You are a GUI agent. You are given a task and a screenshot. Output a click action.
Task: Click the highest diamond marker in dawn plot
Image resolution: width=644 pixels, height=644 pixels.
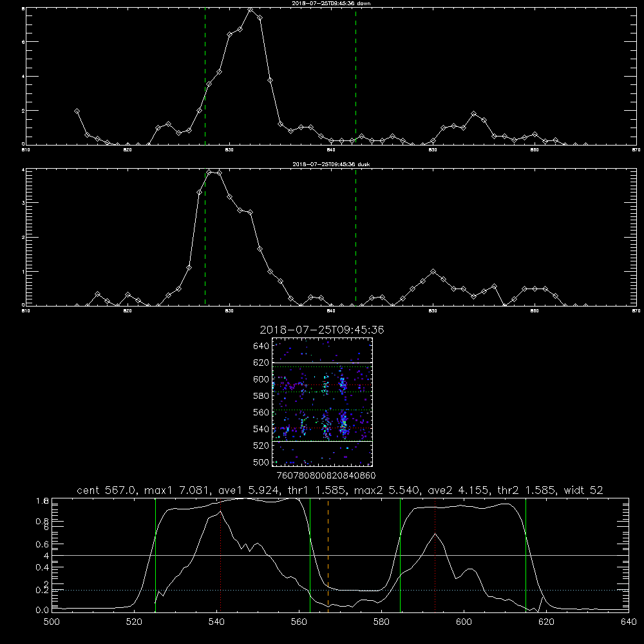click(x=250, y=9)
